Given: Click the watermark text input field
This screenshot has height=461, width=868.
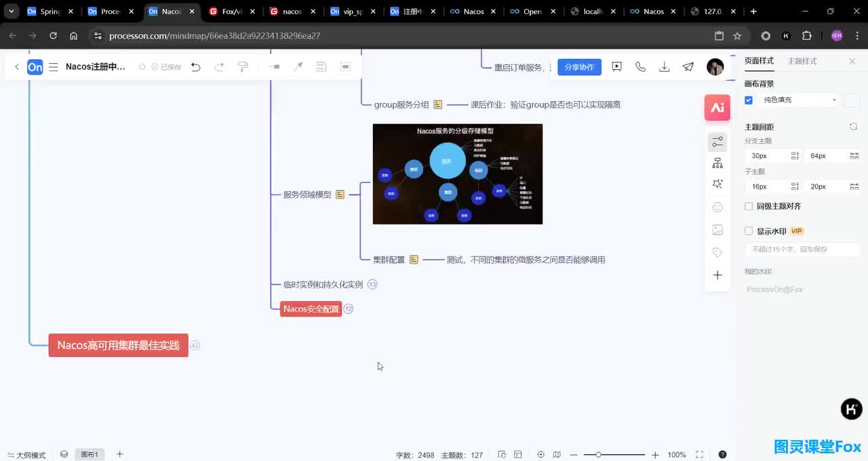Looking at the screenshot, I should [x=802, y=249].
